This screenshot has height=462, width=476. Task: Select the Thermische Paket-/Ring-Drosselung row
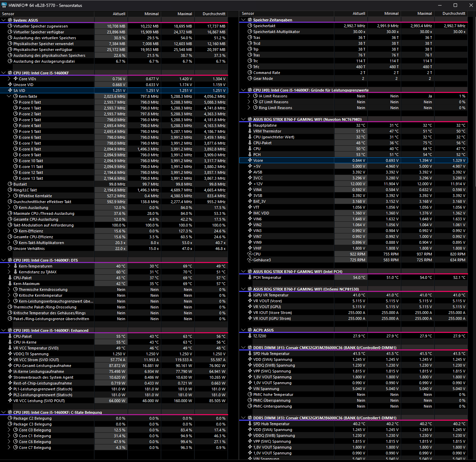tap(114, 307)
